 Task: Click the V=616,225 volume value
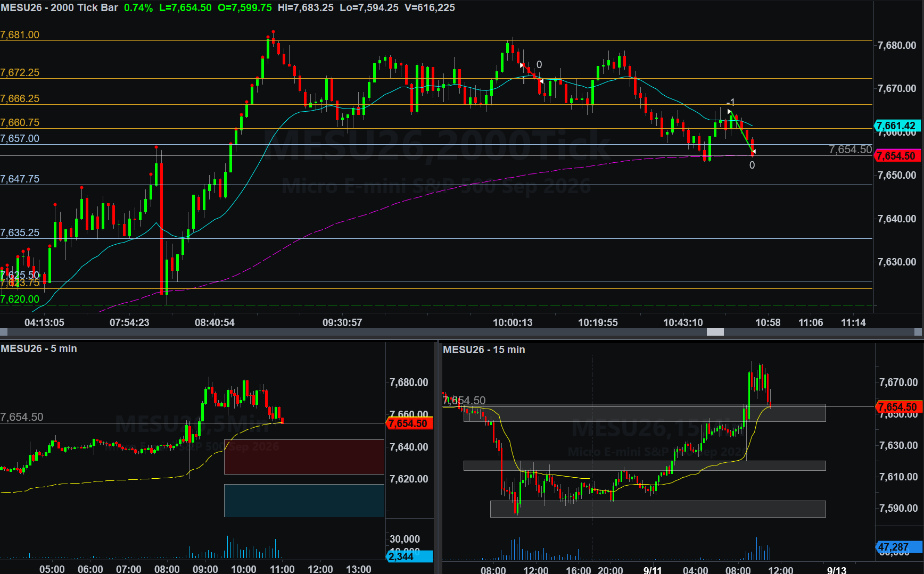(430, 7)
